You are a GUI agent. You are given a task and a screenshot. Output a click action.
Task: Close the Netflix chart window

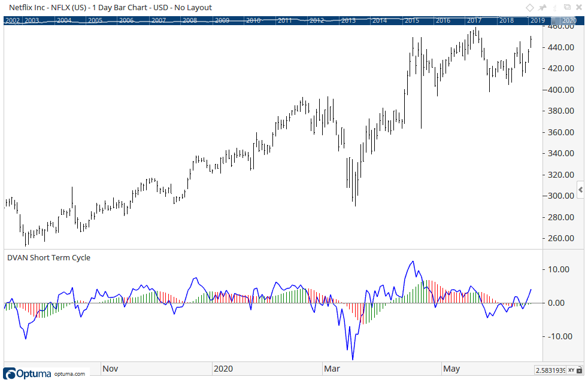(x=579, y=8)
